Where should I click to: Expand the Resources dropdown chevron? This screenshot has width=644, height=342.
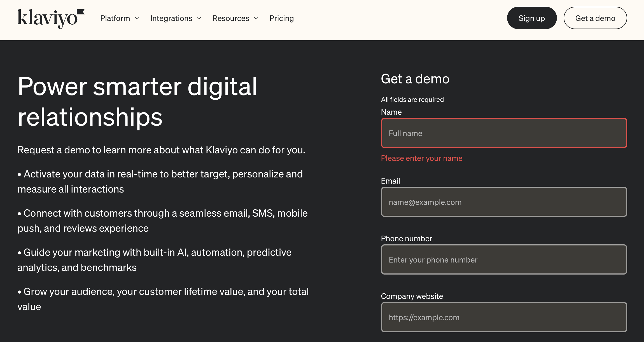(x=256, y=18)
